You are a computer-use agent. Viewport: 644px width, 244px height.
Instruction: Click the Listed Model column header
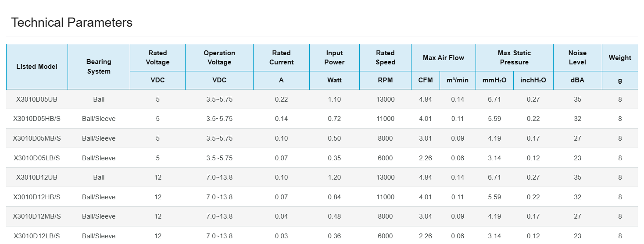pos(37,67)
